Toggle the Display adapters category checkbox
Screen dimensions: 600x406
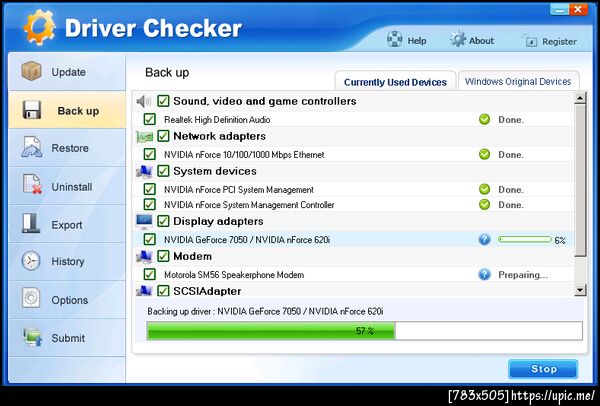tap(163, 221)
